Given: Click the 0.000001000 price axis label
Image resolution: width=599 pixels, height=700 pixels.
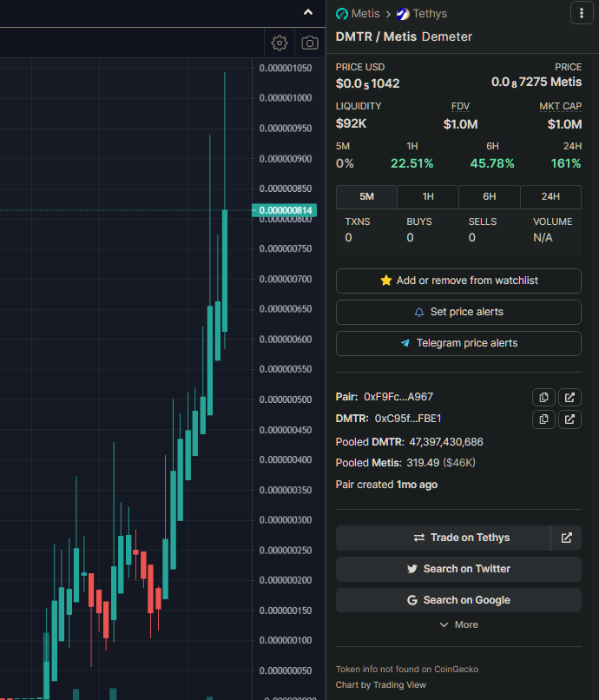Looking at the screenshot, I should pos(286,98).
